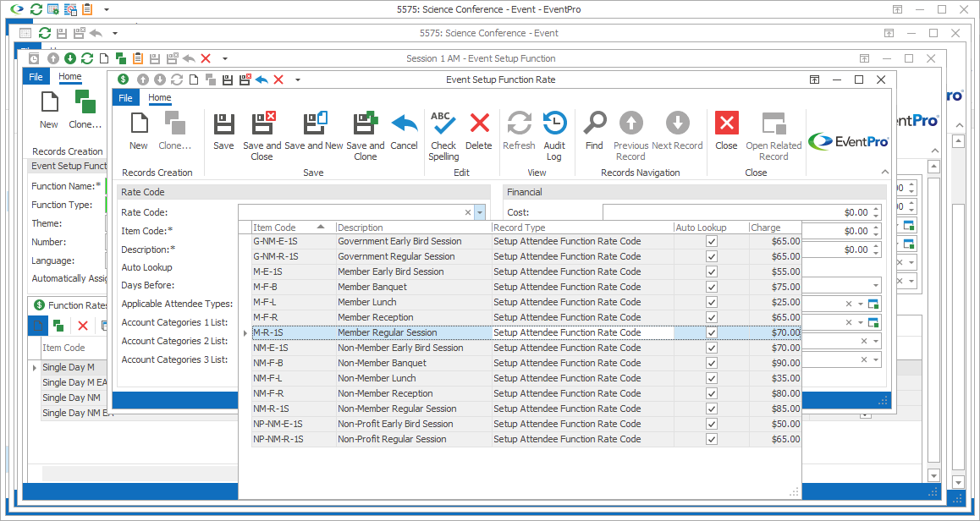This screenshot has width=980, height=521.
Task: Toggle Auto Lookup for NM-F-R row
Action: (711, 393)
